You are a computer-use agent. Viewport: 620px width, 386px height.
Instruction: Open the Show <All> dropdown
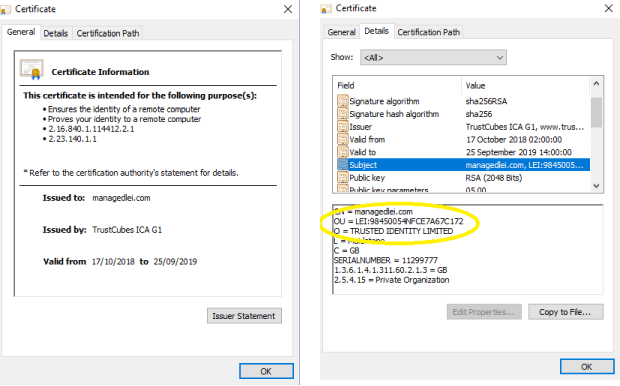tap(433, 57)
